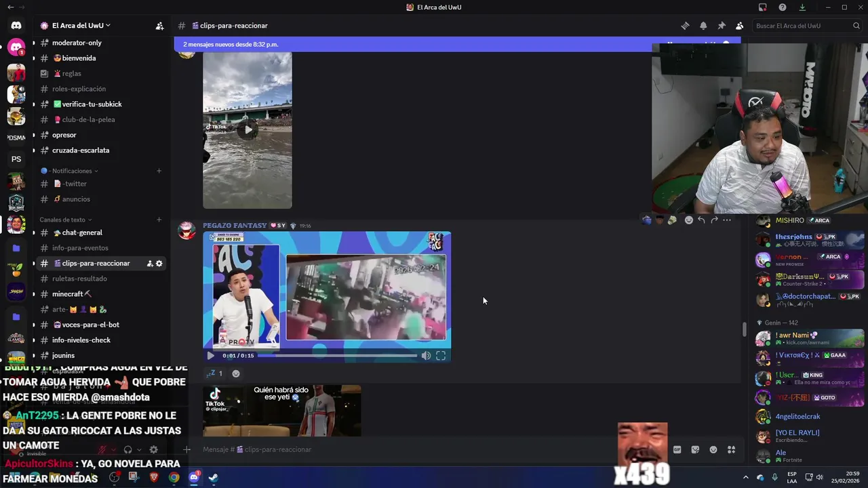Open the ruletas-resultado channel

[x=79, y=279]
